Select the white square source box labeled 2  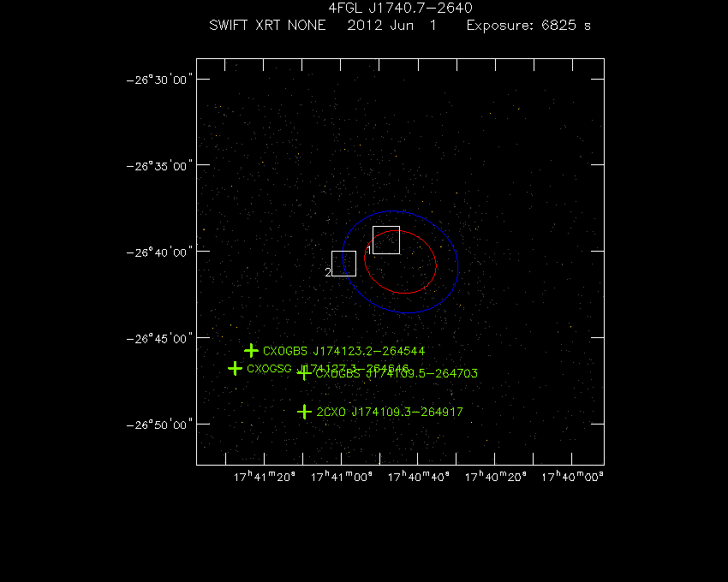(344, 264)
